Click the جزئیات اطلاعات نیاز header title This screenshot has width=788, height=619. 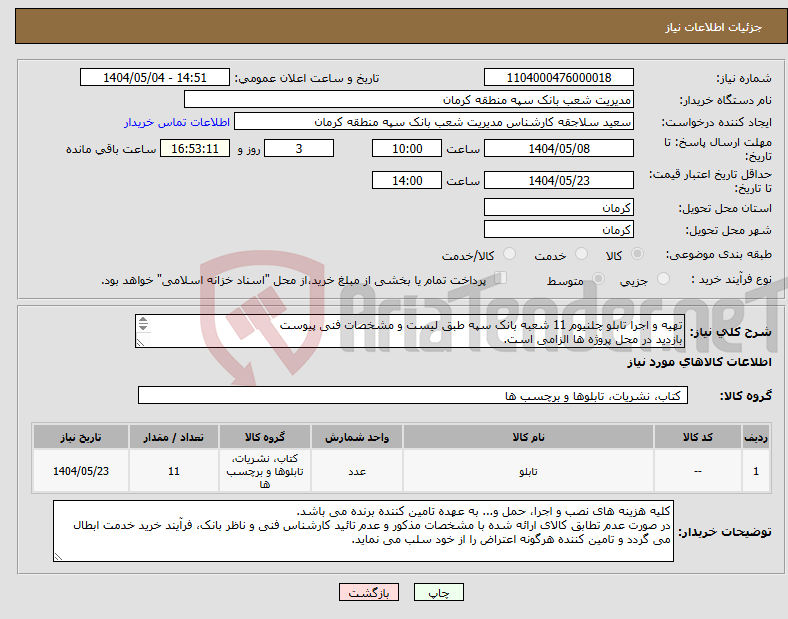[714, 27]
